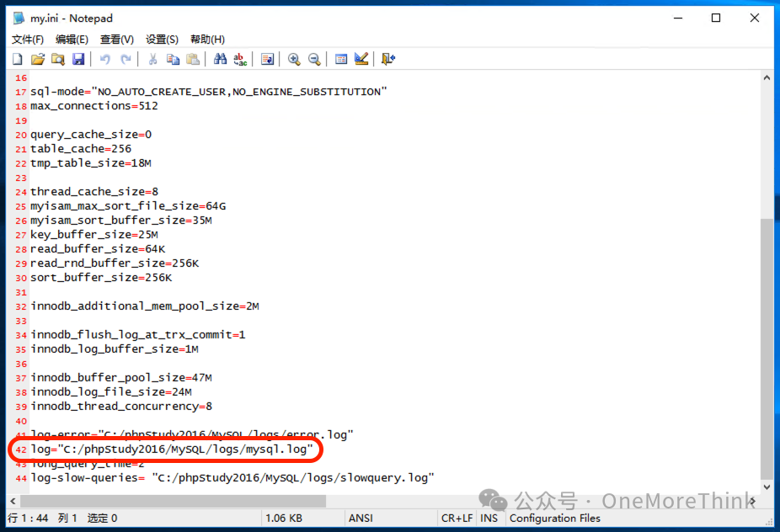
Task: Exit via the door toolbar icon
Action: pyautogui.click(x=387, y=59)
